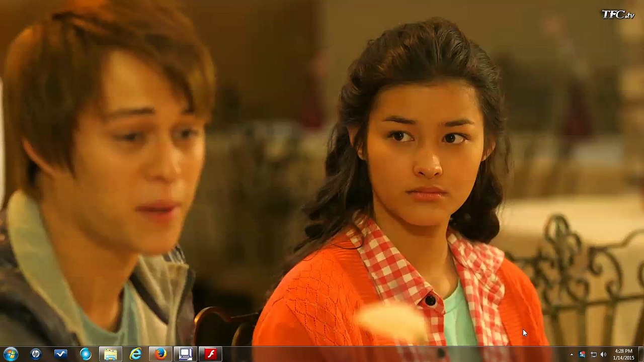This screenshot has width=644, height=362.
Task: Open the volume speaker tray icon
Action: pos(603,354)
